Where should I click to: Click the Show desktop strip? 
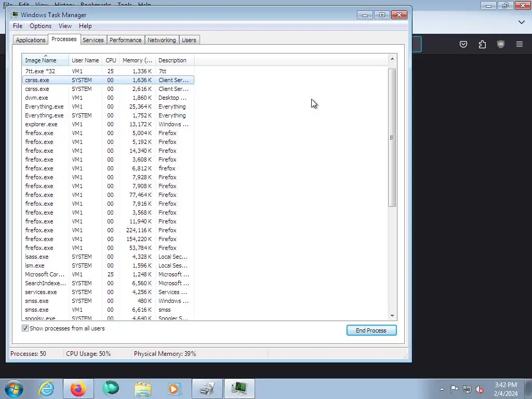point(528,389)
